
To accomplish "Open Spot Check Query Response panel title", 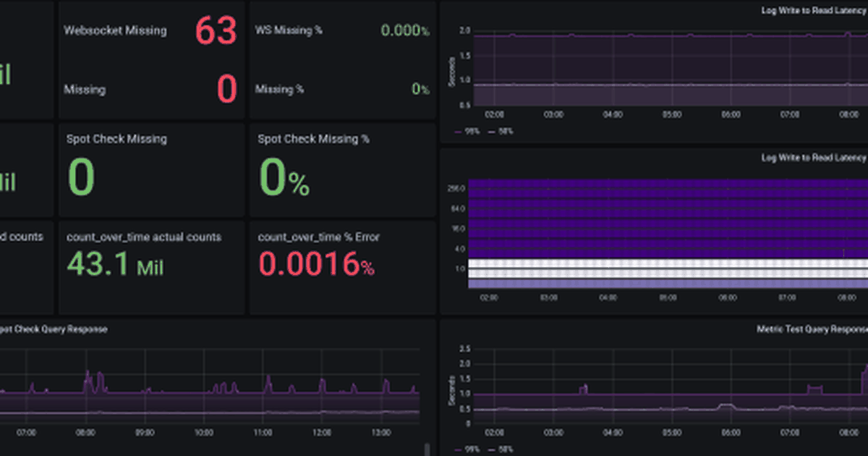I will (54, 329).
